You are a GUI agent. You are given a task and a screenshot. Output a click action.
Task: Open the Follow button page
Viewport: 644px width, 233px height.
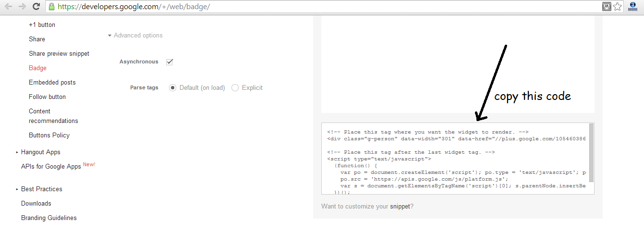click(x=47, y=97)
